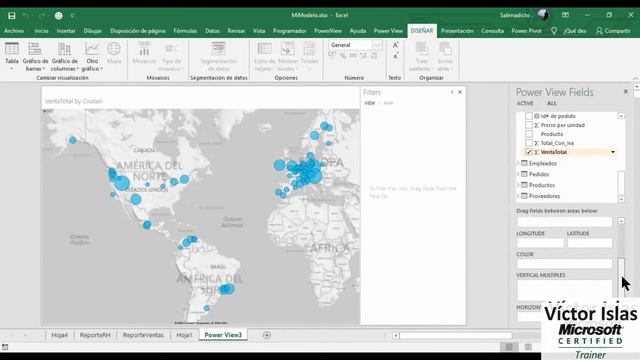Click the horizontal scrollbar track
Viewport: 640px width, 360px height.
[455, 336]
